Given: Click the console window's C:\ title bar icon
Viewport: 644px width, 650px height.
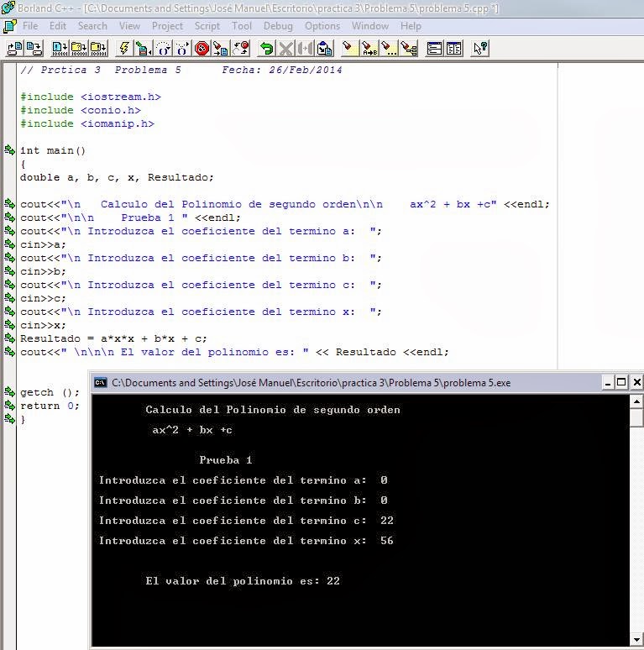Looking at the screenshot, I should [101, 382].
